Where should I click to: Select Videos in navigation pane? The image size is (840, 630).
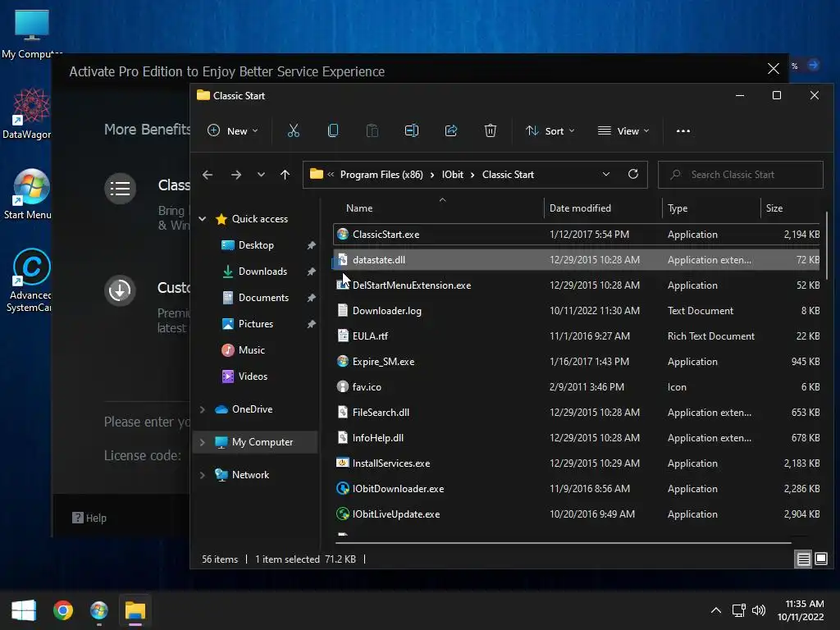(x=253, y=376)
